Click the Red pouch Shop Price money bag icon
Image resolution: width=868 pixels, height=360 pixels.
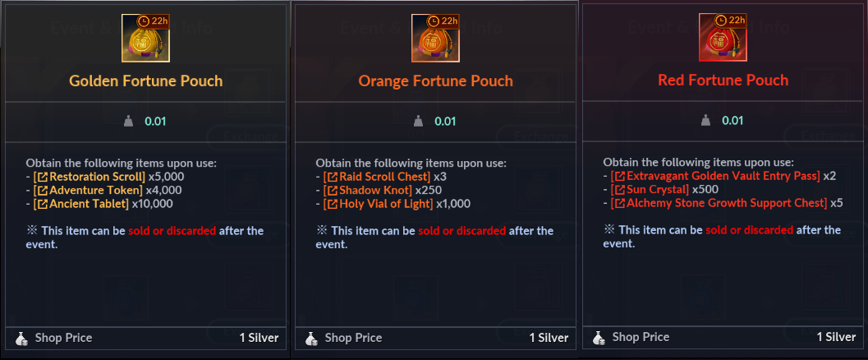[x=599, y=337]
